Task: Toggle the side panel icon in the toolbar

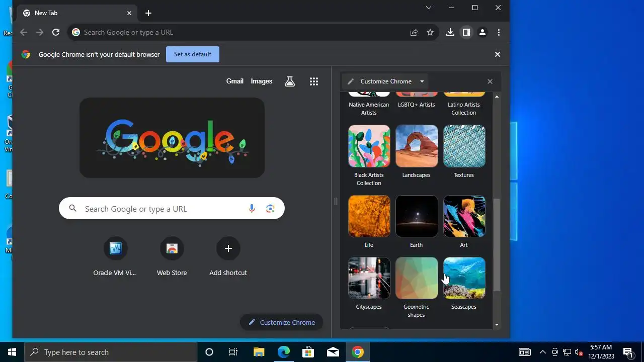Action: pyautogui.click(x=466, y=32)
